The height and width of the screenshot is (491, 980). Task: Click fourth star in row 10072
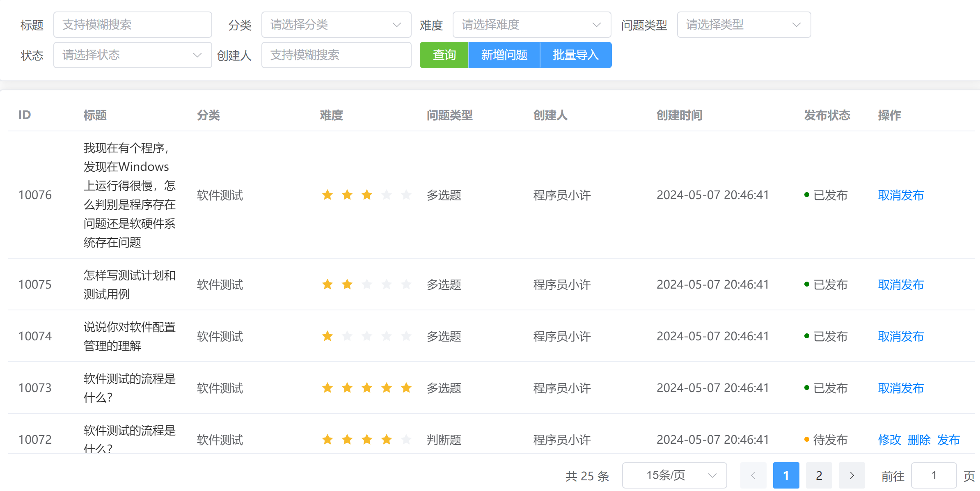click(387, 439)
